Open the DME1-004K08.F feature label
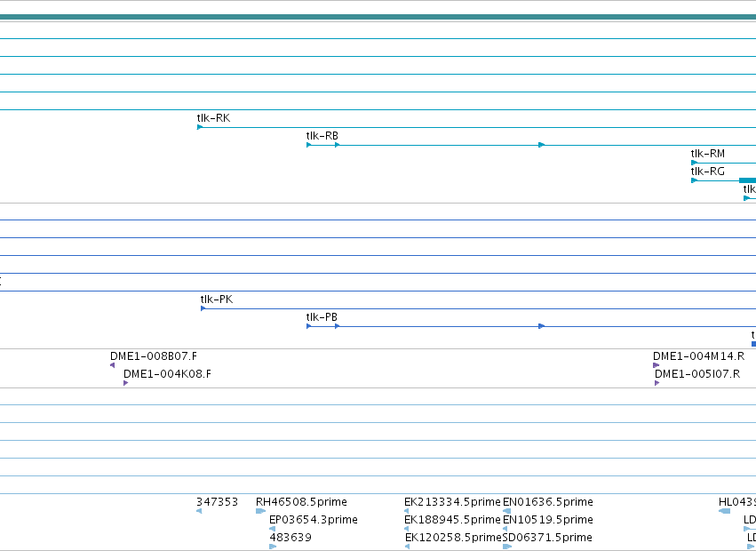756x551 pixels. pyautogui.click(x=167, y=374)
